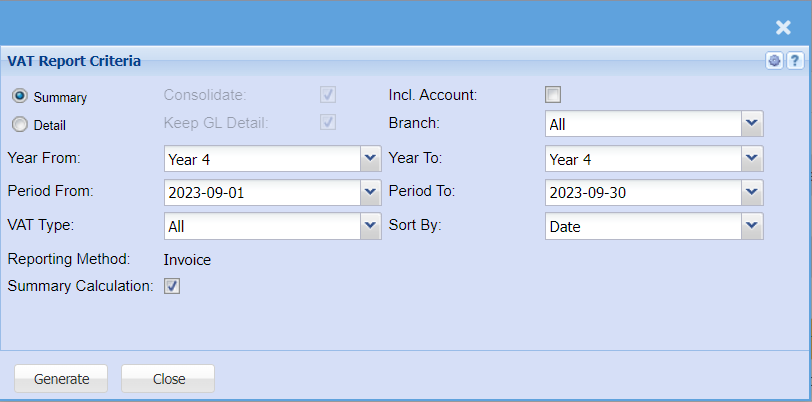Open the Year From dropdown arrow
This screenshot has height=402, width=812.
pos(370,159)
